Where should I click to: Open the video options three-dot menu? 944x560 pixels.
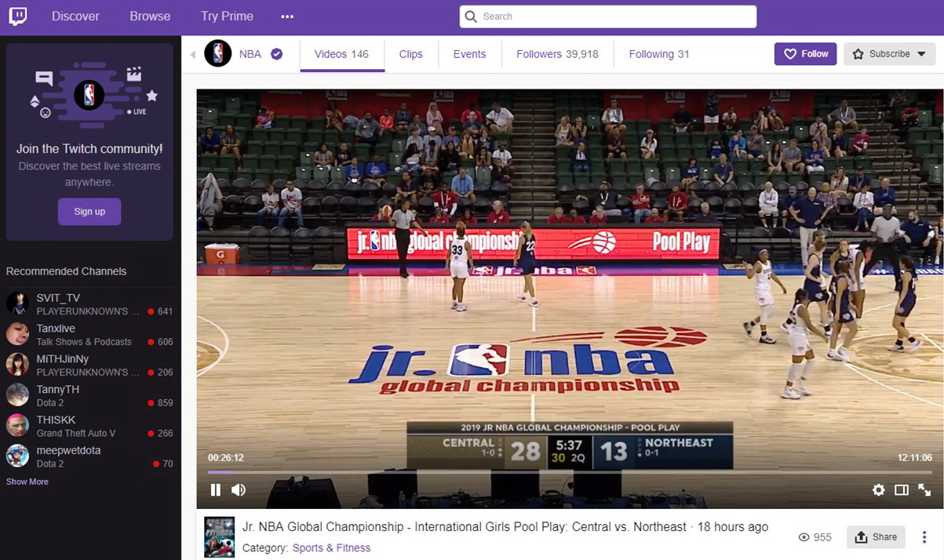coord(924,537)
